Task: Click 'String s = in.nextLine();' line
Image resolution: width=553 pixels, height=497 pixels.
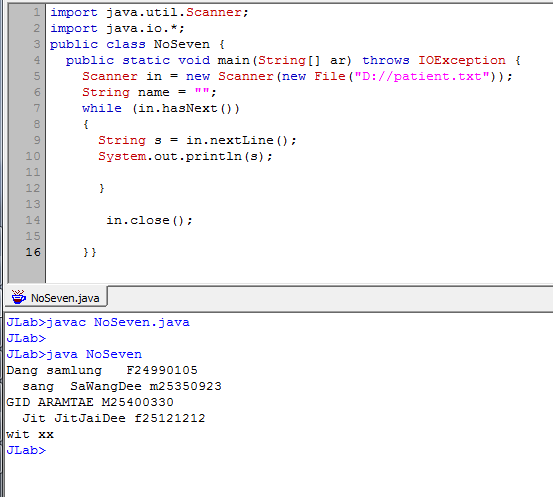Action: pyautogui.click(x=198, y=140)
